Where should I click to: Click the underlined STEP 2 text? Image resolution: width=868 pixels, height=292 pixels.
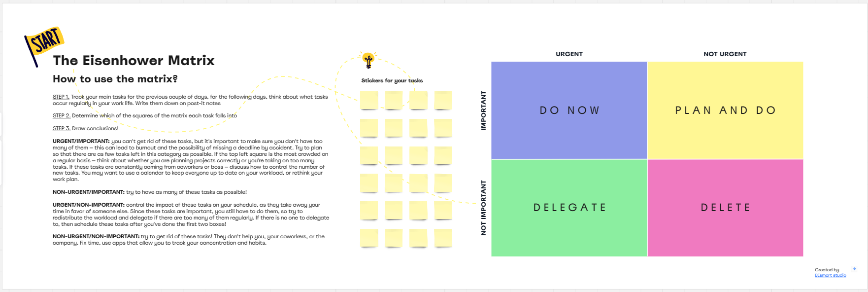tap(61, 116)
